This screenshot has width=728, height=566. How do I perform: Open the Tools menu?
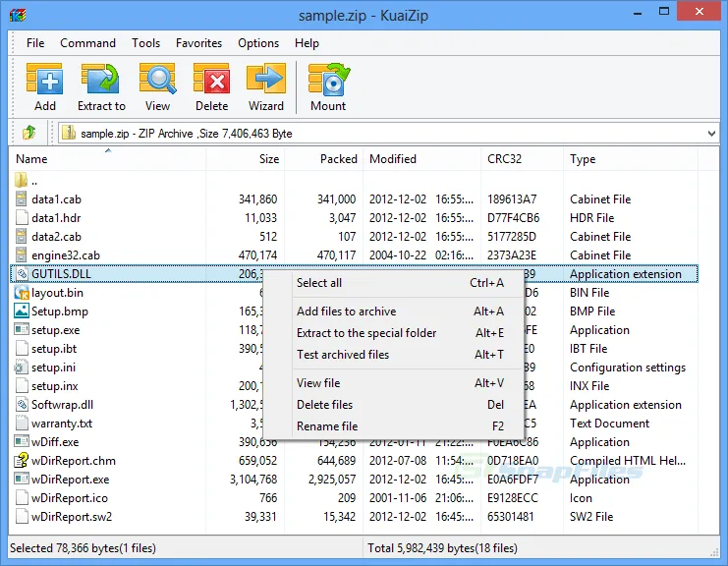pos(145,42)
